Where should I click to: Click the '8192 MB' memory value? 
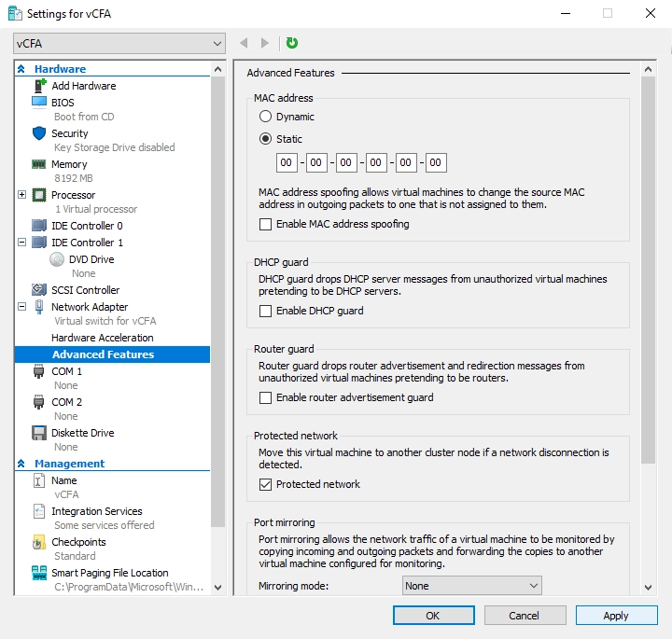74,178
